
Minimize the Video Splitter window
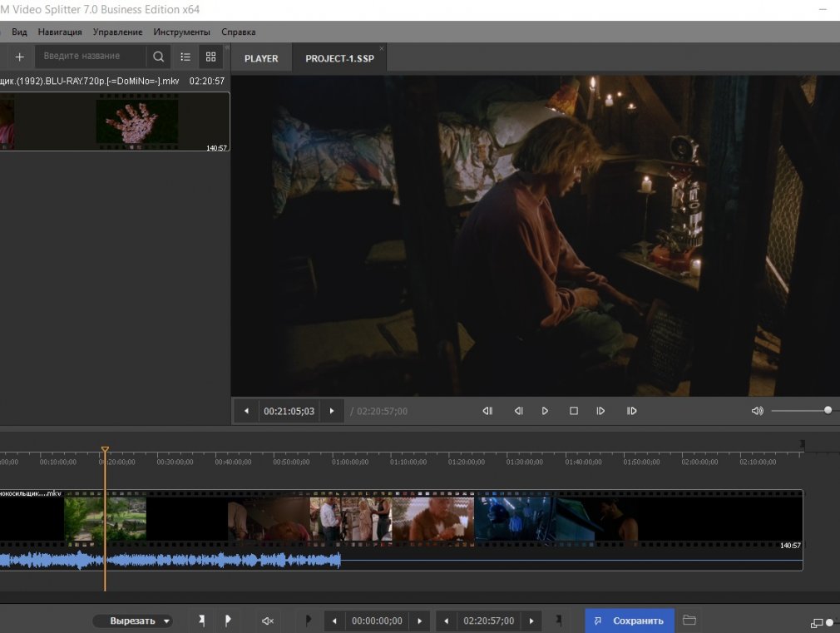(x=823, y=10)
